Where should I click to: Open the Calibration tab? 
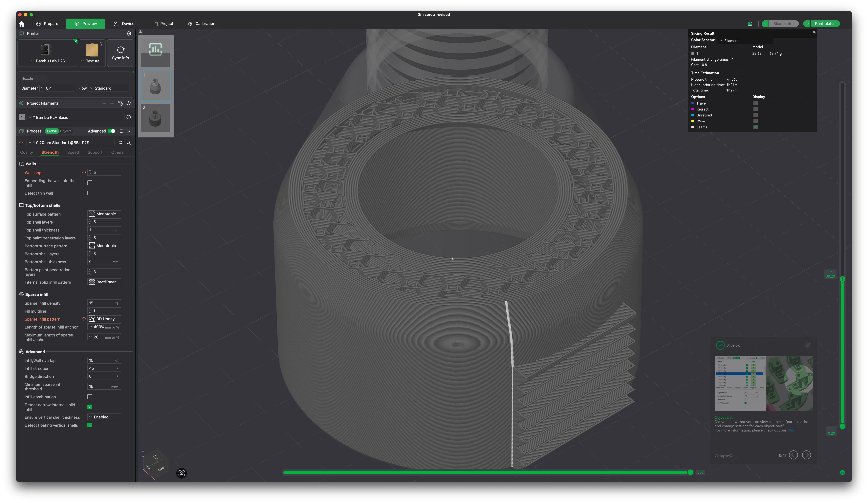point(202,24)
